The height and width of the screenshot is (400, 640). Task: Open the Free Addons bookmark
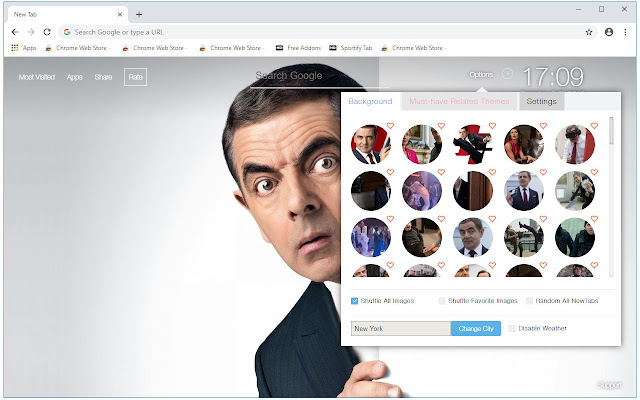click(x=298, y=48)
